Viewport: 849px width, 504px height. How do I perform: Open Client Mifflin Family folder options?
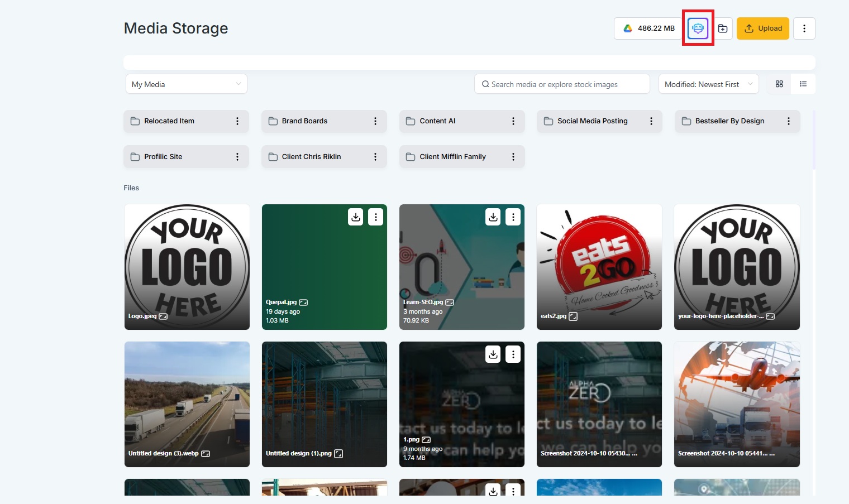tap(513, 157)
